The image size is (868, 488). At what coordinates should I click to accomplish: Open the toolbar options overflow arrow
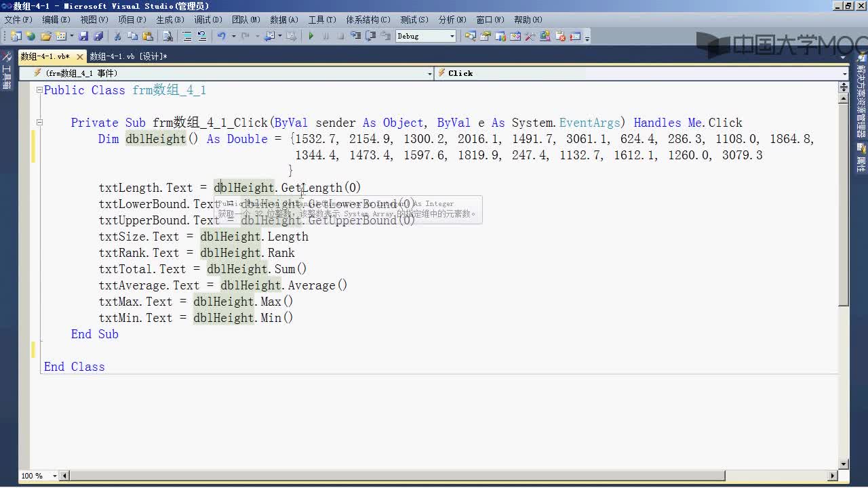(x=587, y=37)
